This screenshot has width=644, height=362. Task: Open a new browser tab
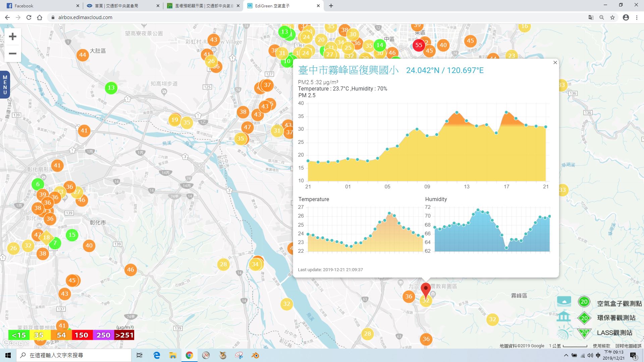point(331,6)
